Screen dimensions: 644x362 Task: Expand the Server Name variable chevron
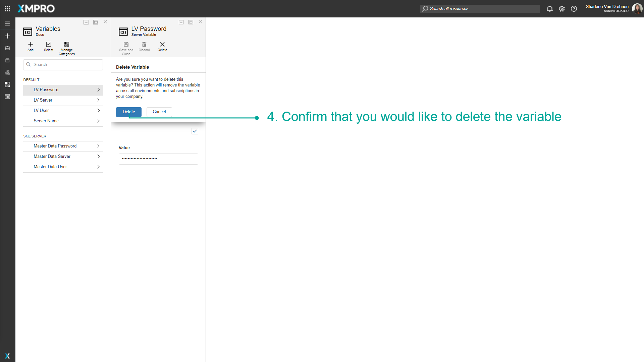point(98,121)
